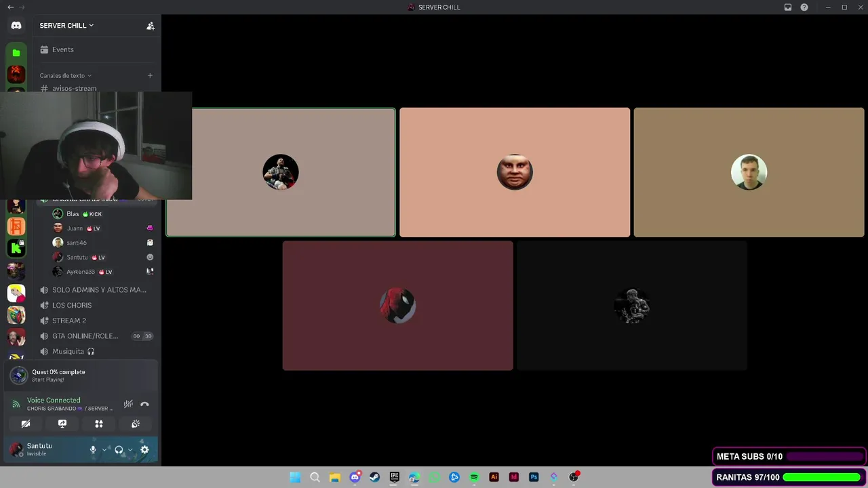
Task: Open the yellow-haired cartoon server icon
Action: pos(16,293)
